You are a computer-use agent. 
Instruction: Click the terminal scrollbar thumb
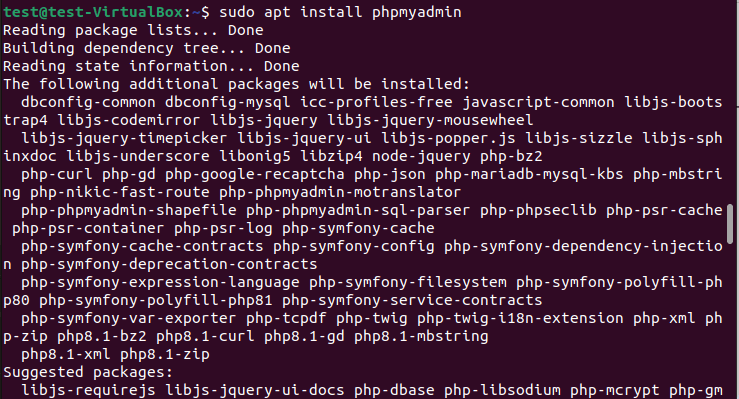click(x=730, y=225)
